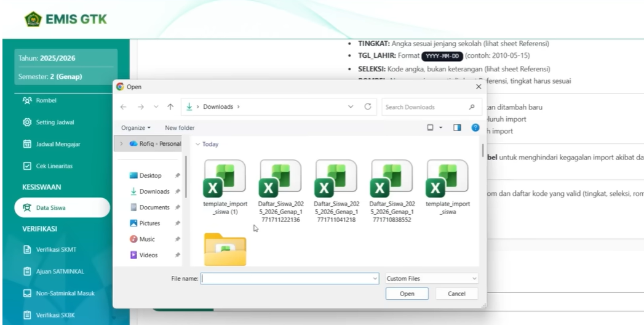The image size is (644, 325).
Task: Click the Data Siswa student icon
Action: tap(27, 207)
